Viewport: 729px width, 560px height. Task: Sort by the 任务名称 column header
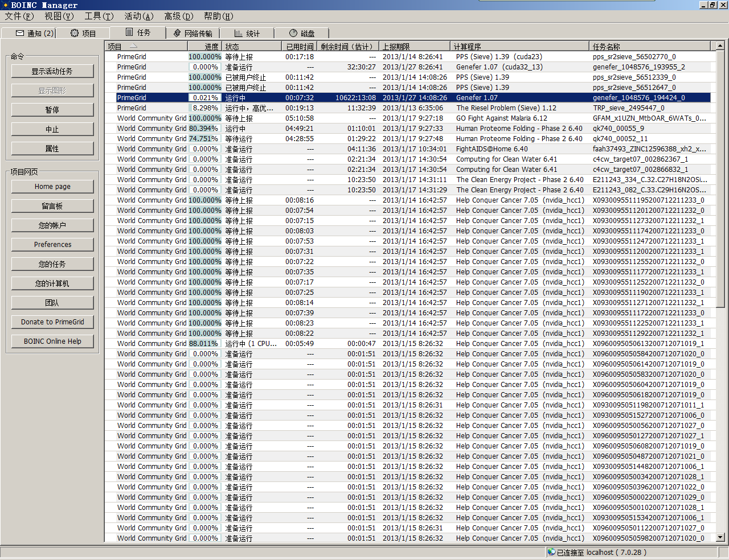650,47
